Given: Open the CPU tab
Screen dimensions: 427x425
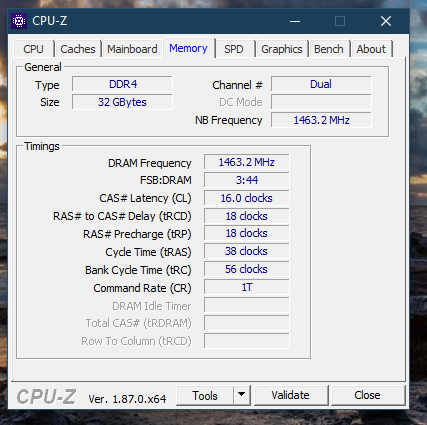Looking at the screenshot, I should click(x=33, y=49).
